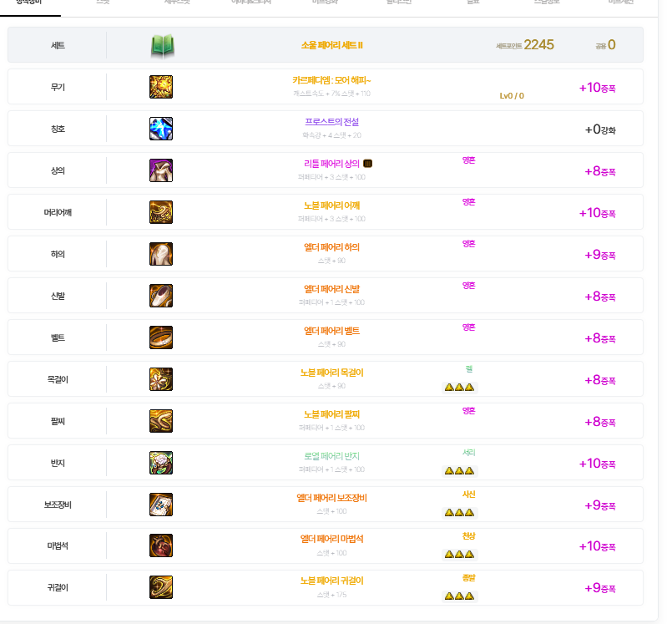This screenshot has height=624, width=672.
Task: Click the 반지 ring item icon
Action: [x=161, y=463]
